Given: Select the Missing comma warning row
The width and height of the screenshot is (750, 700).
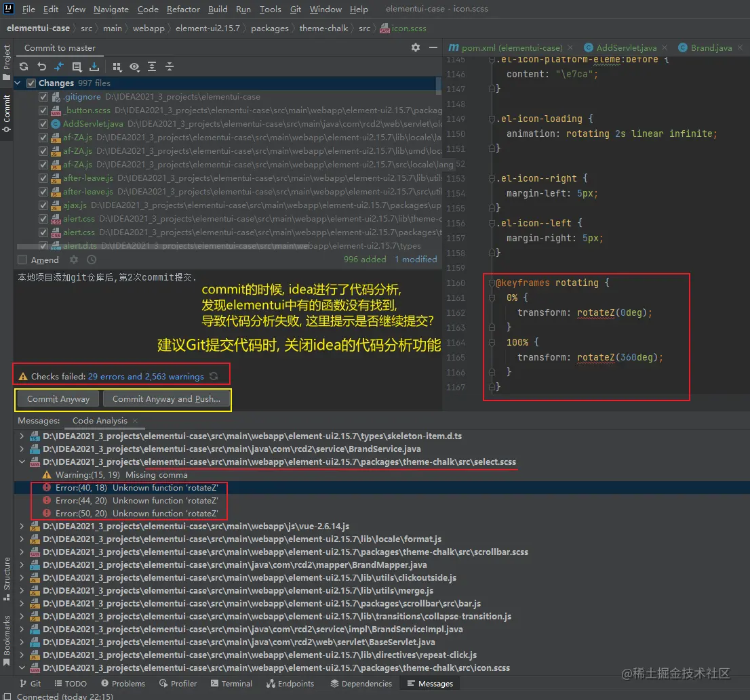Looking at the screenshot, I should coord(382,474).
